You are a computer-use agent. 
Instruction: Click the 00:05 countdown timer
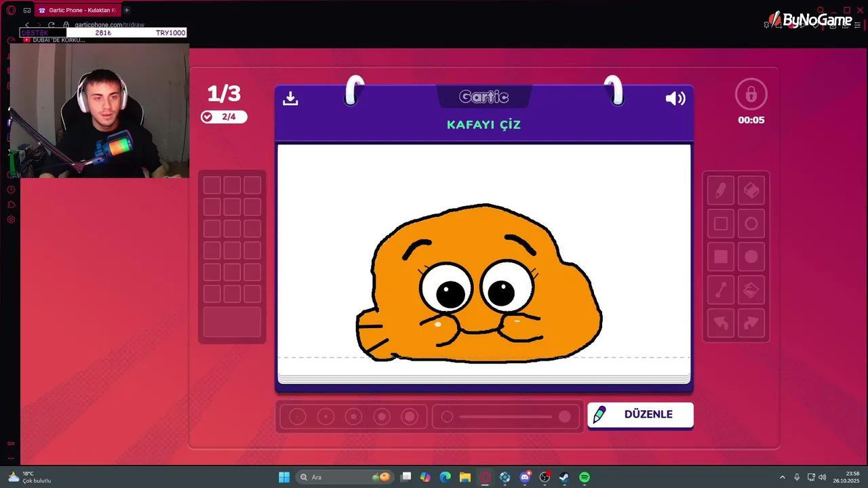(751, 120)
